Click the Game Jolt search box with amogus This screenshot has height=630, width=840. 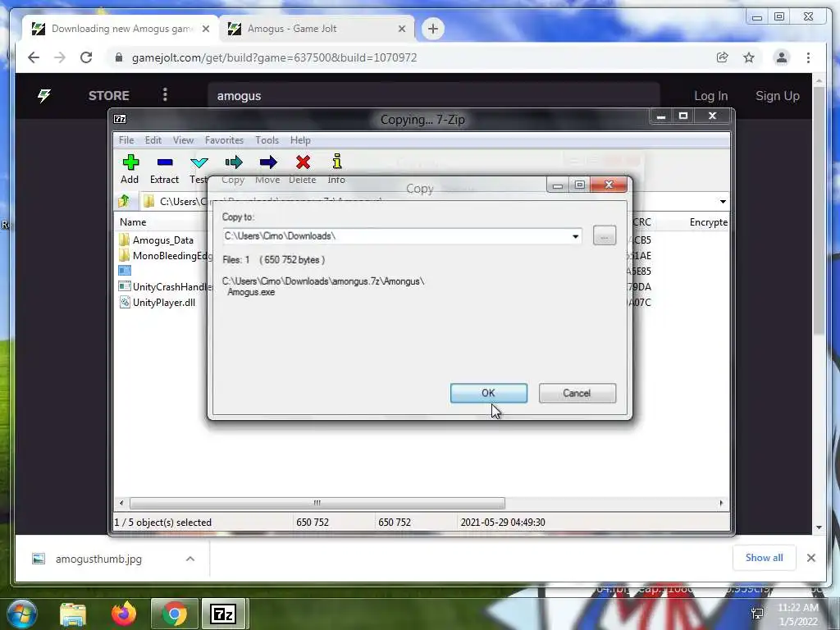pos(433,96)
